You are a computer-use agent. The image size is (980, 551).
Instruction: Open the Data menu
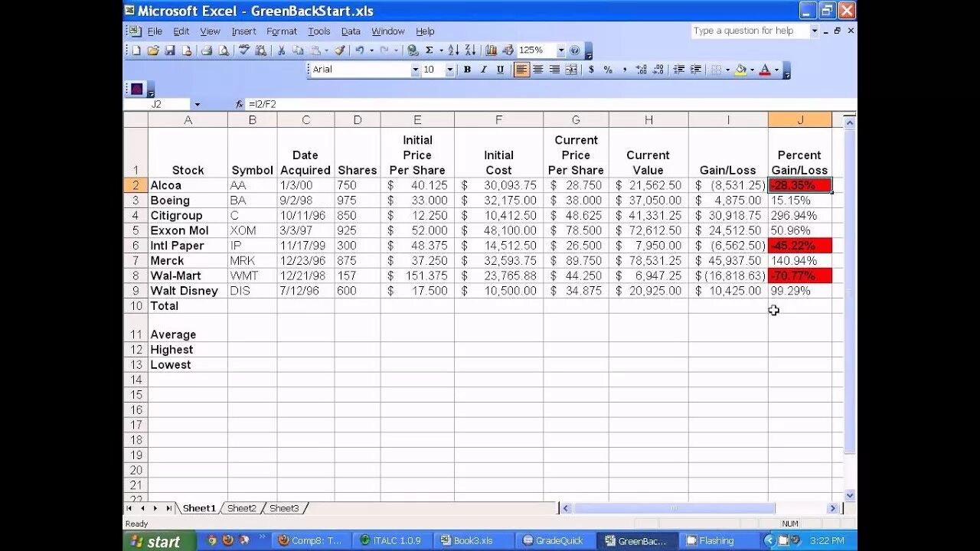click(351, 31)
